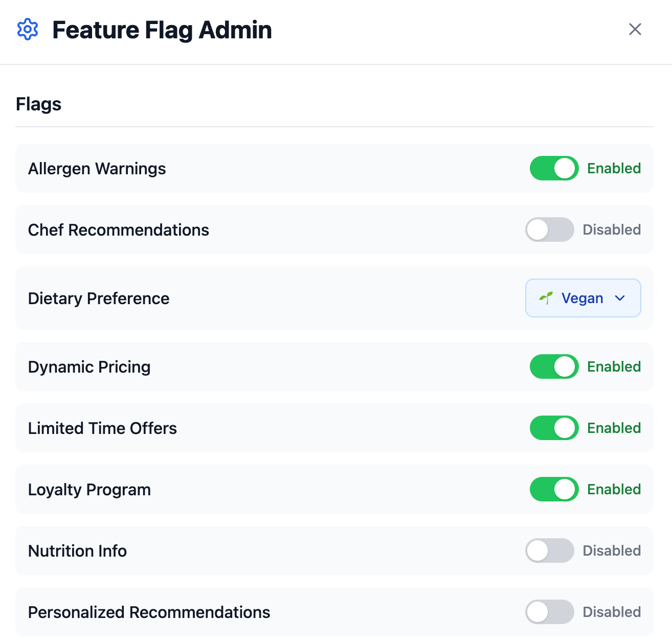This screenshot has height=642, width=672.
Task: Enable Nutrition Info
Action: point(549,551)
